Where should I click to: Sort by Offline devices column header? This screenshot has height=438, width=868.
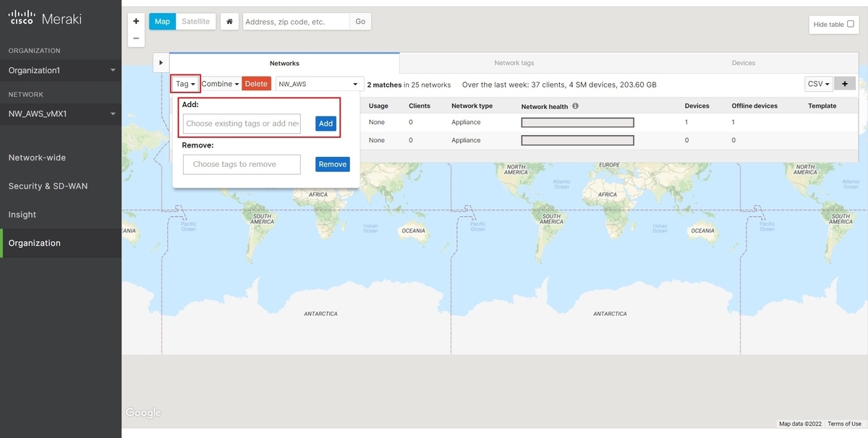point(754,106)
